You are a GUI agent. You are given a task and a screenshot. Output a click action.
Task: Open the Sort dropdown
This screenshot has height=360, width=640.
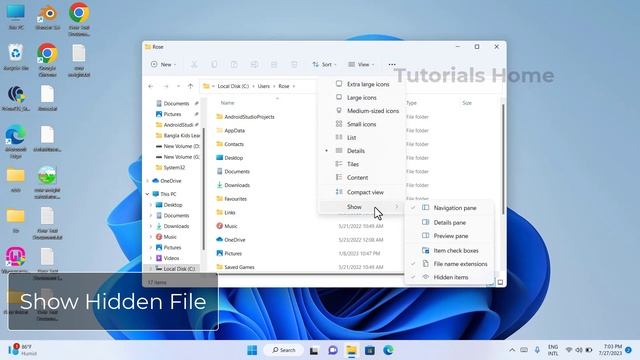pyautogui.click(x=324, y=64)
